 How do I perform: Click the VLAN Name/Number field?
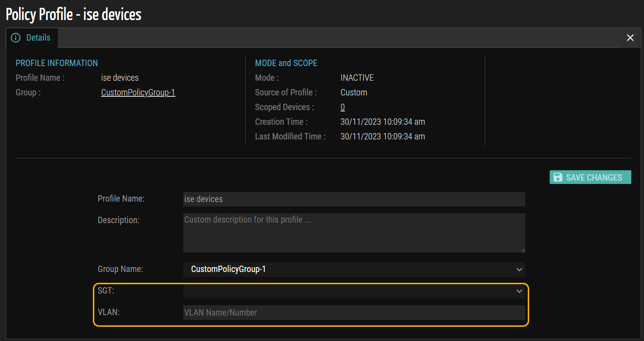[x=354, y=313]
